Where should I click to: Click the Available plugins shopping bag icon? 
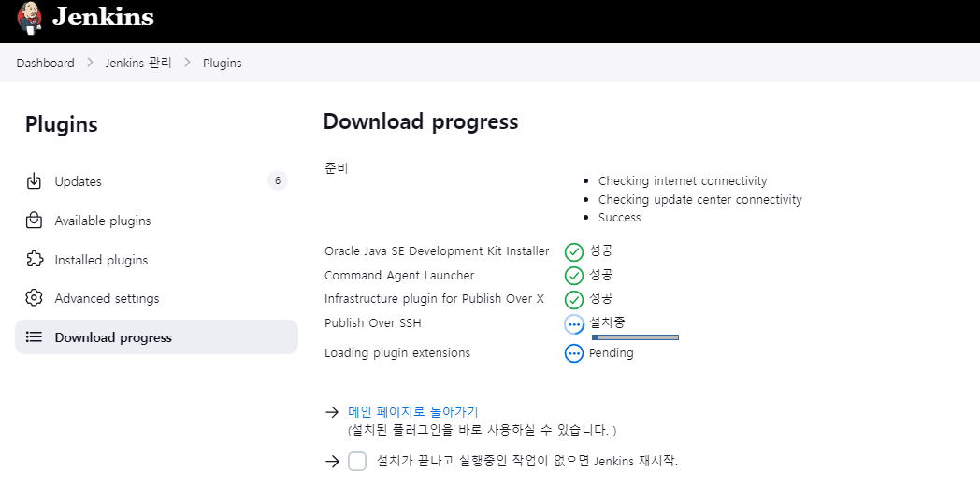coord(34,221)
